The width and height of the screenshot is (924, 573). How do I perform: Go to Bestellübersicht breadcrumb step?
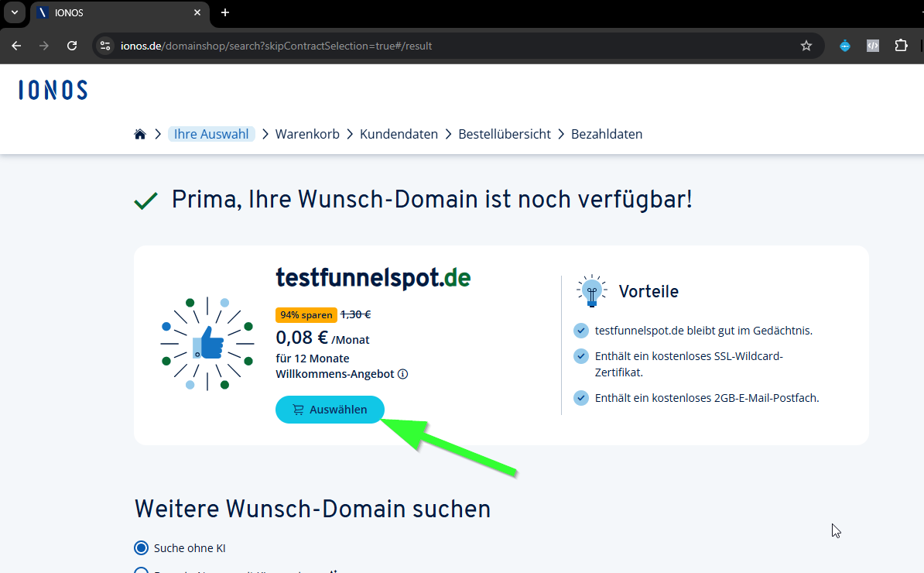click(505, 134)
